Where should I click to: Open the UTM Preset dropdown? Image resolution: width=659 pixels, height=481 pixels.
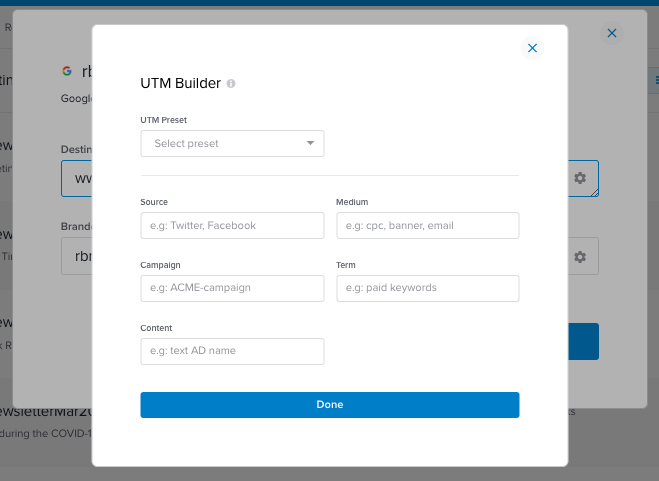[232, 144]
